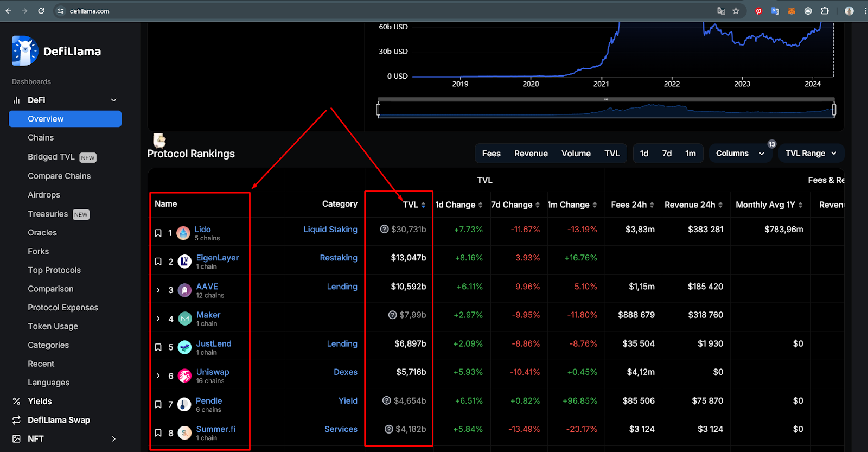Viewport: 868px width, 452px height.
Task: Bookmark the JustLend protocol row
Action: click(x=158, y=347)
